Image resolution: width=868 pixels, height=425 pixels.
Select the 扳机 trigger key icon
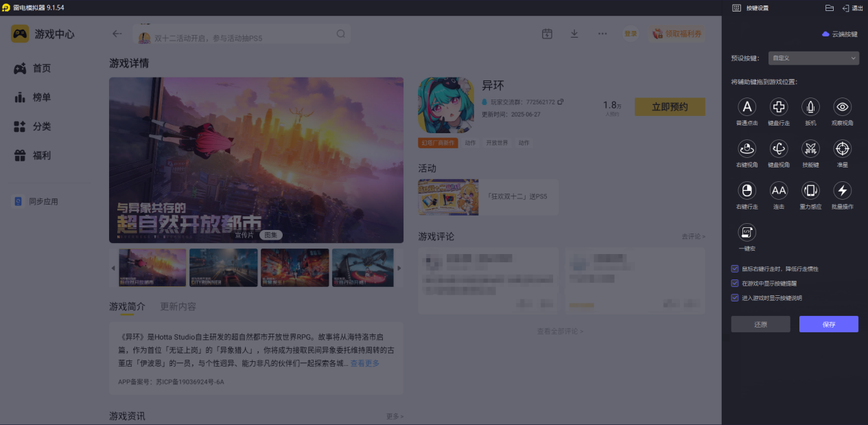(x=810, y=107)
